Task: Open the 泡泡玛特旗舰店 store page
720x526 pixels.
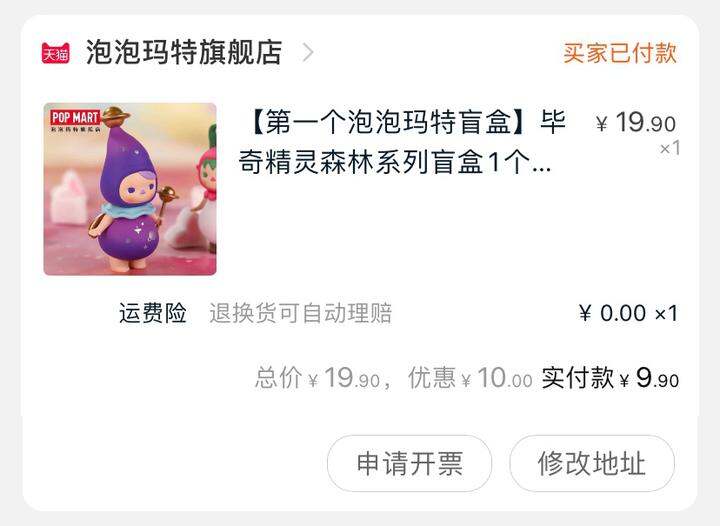Action: coord(184,52)
